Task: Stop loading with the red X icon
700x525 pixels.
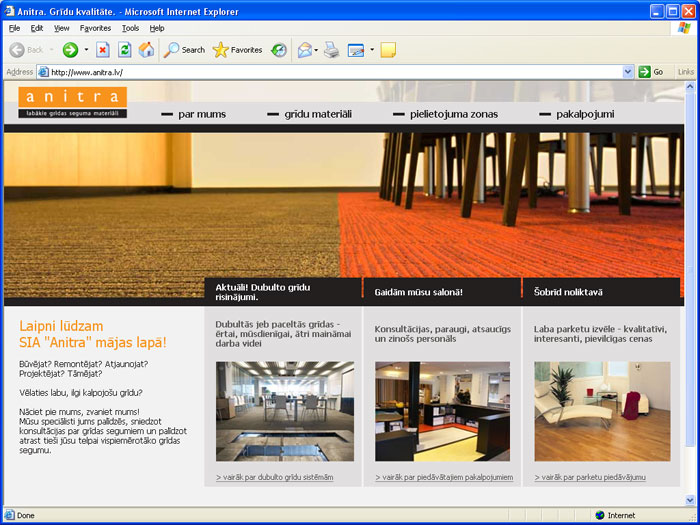Action: point(103,50)
